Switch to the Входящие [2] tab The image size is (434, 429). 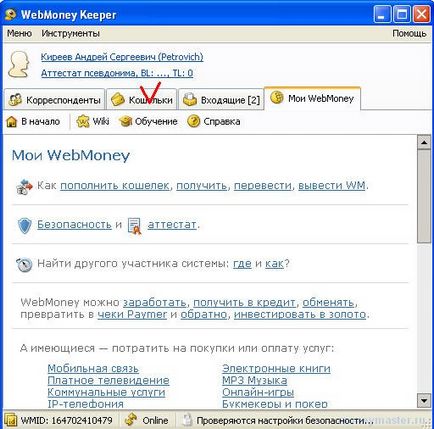click(x=221, y=99)
